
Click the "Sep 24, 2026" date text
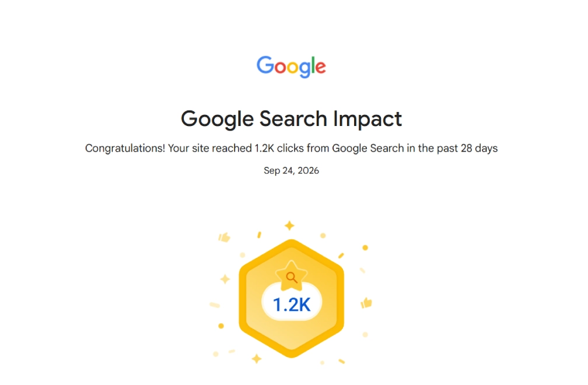(292, 170)
